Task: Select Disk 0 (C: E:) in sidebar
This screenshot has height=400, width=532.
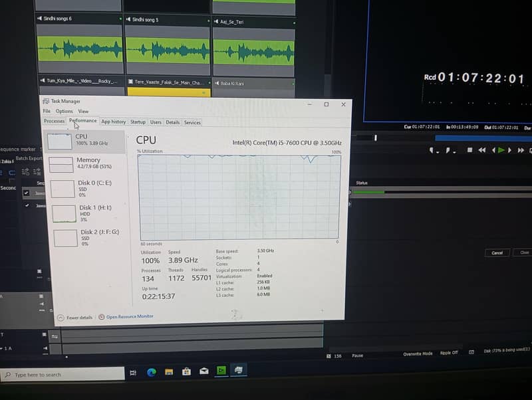Action: click(x=88, y=189)
